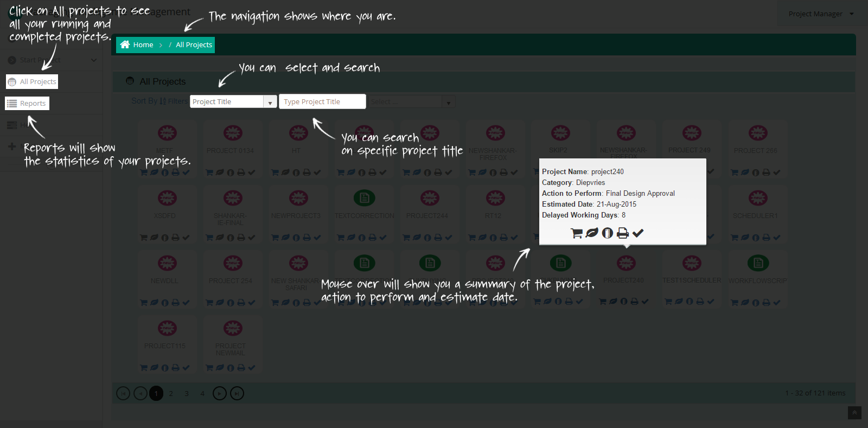Viewport: 868px width, 428px height.
Task: Click the Reports list icon in sidebar
Action: coord(12,103)
